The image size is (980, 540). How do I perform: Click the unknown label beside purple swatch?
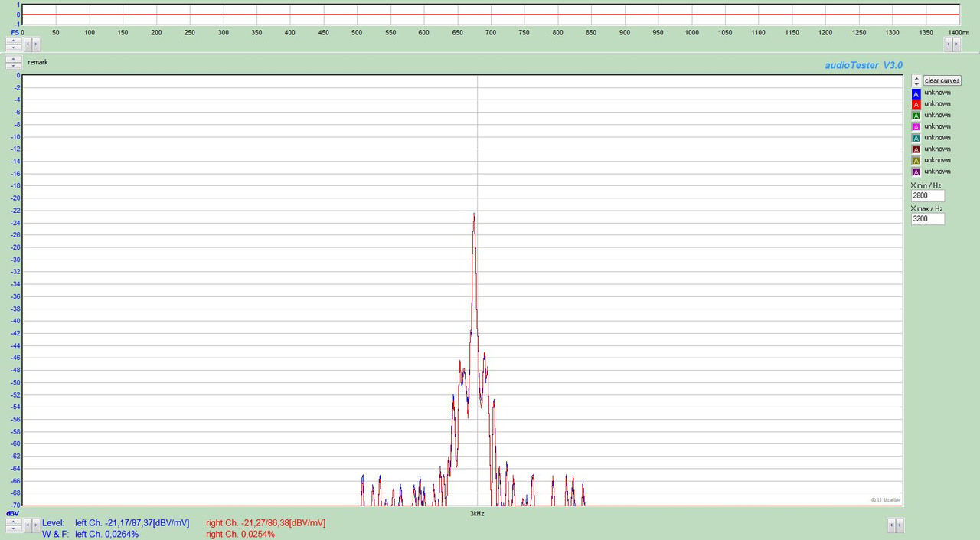(937, 172)
